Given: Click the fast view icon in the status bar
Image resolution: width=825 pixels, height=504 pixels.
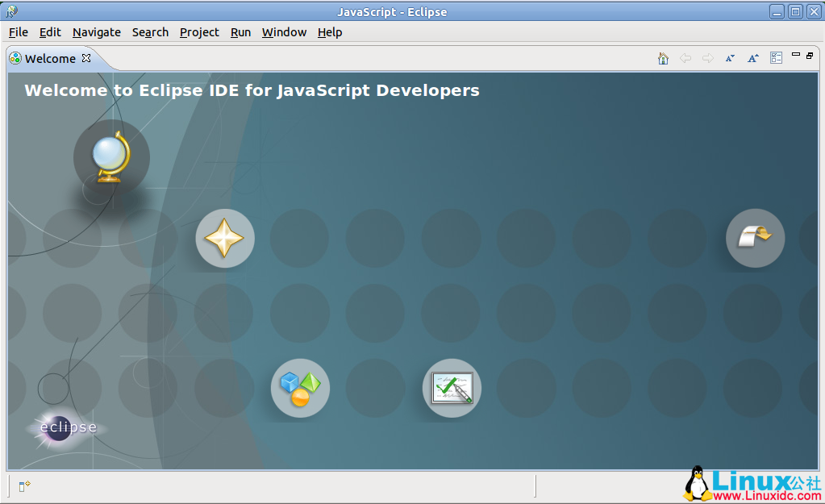Looking at the screenshot, I should [x=23, y=485].
